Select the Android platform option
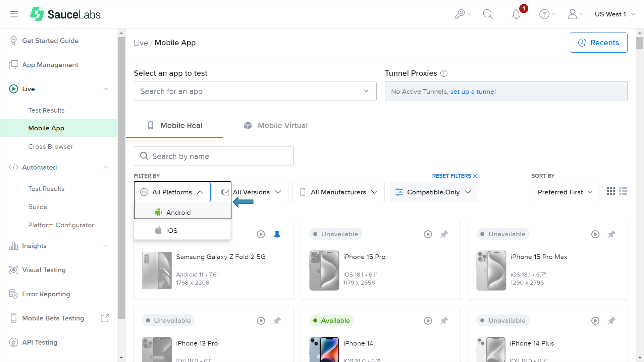The height and width of the screenshot is (362, 644). pos(182,213)
